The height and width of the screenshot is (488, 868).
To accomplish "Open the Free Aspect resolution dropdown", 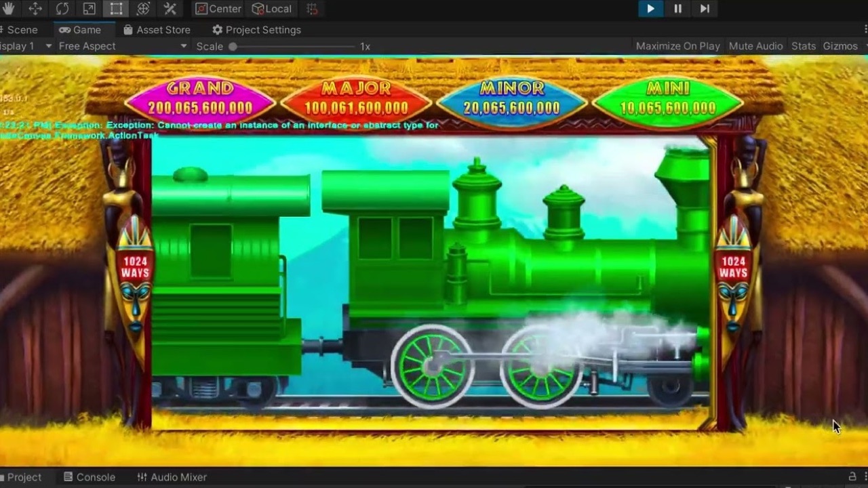I will (x=123, y=46).
